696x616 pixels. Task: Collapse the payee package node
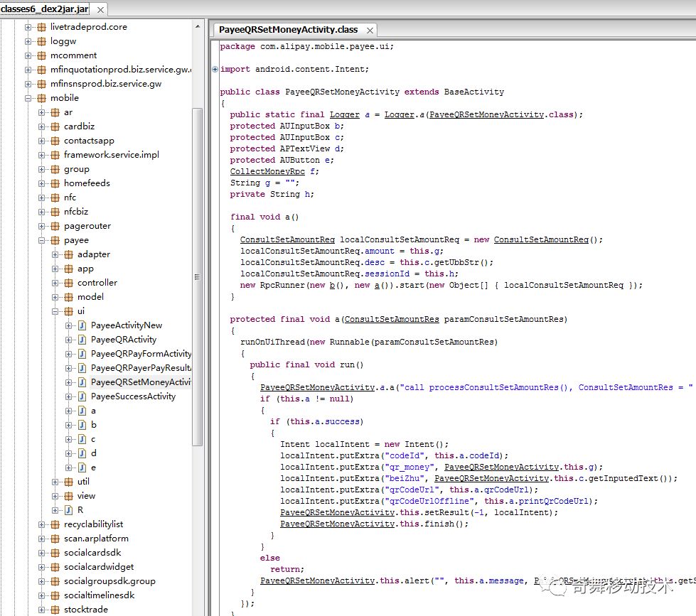coord(42,240)
